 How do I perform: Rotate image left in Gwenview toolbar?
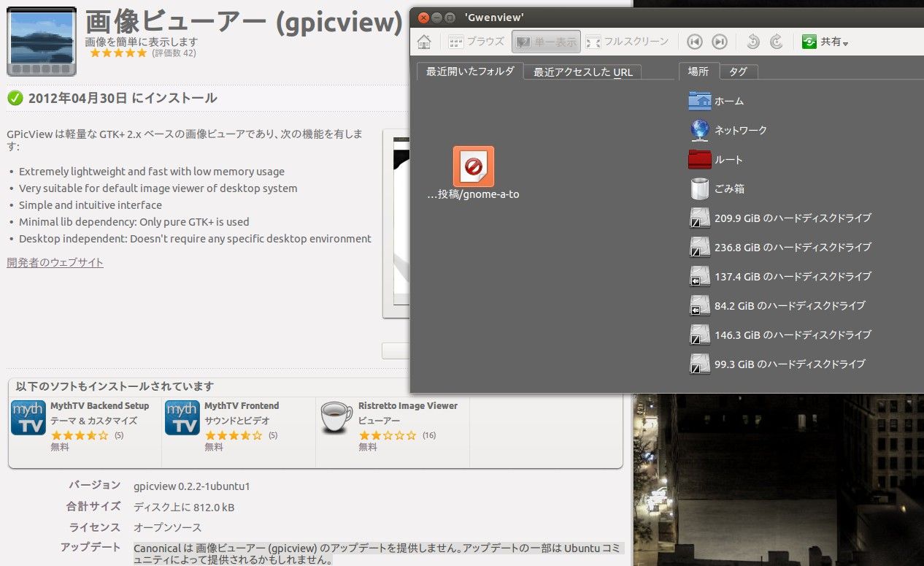click(753, 42)
